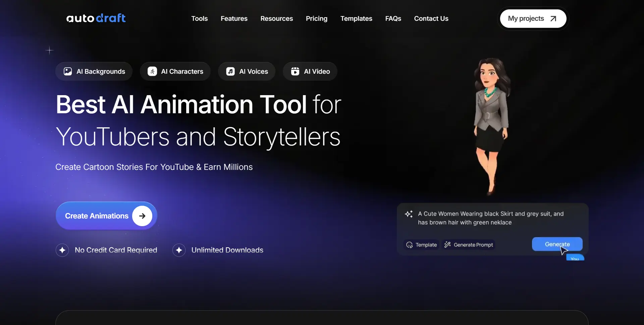
Task: Click the Template chip icon
Action: click(x=410, y=245)
